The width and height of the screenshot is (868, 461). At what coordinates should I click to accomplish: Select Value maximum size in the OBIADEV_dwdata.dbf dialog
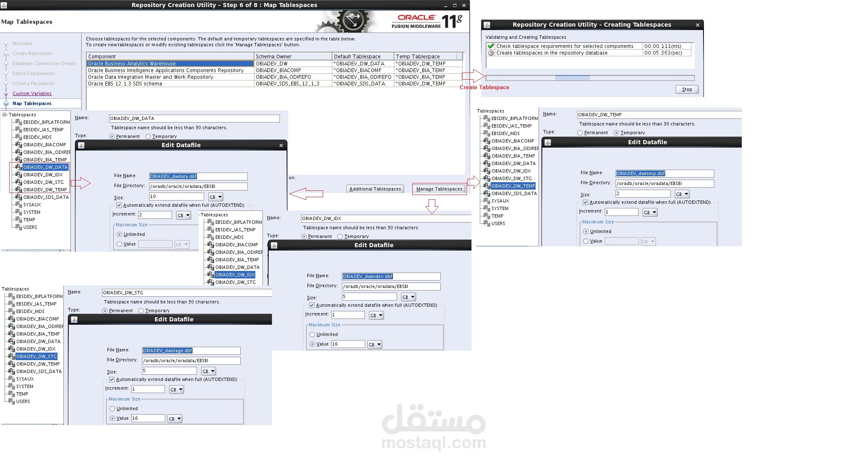tap(120, 244)
